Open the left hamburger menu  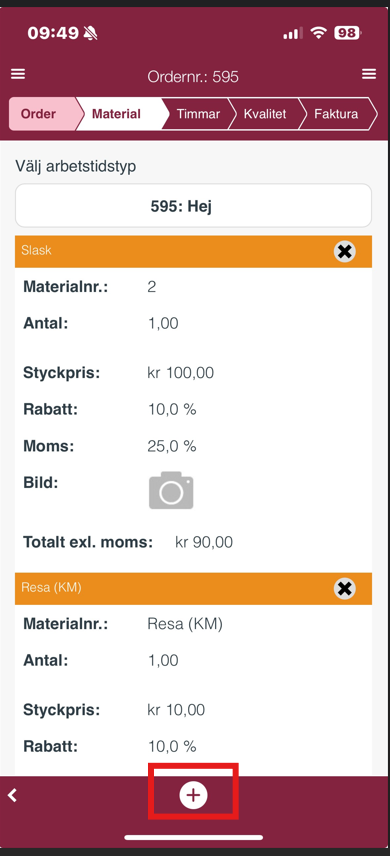[18, 74]
